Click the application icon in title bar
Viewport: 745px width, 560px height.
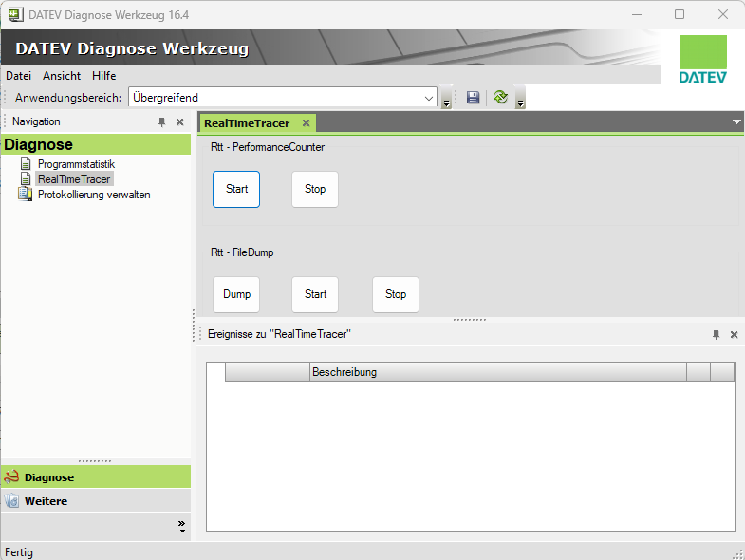click(x=15, y=15)
